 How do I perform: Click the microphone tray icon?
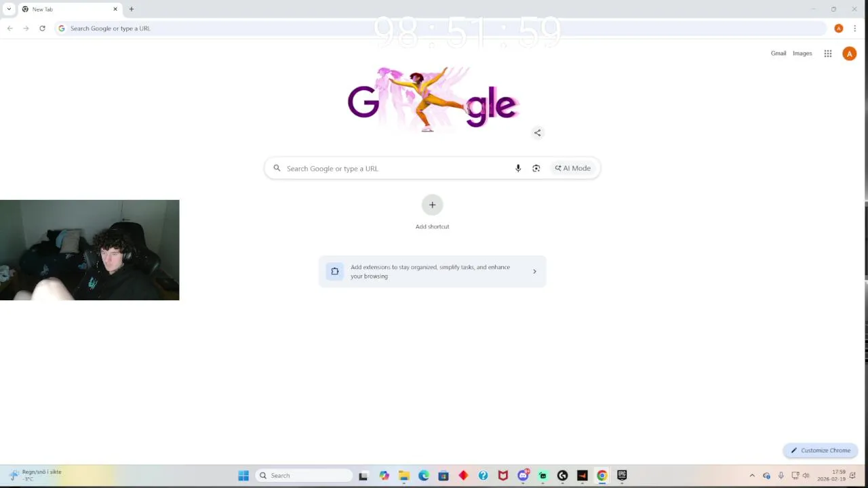(x=781, y=476)
